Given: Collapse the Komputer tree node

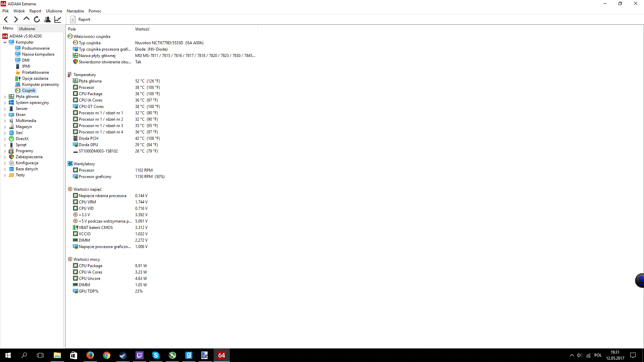Looking at the screenshot, I should pyautogui.click(x=5, y=42).
